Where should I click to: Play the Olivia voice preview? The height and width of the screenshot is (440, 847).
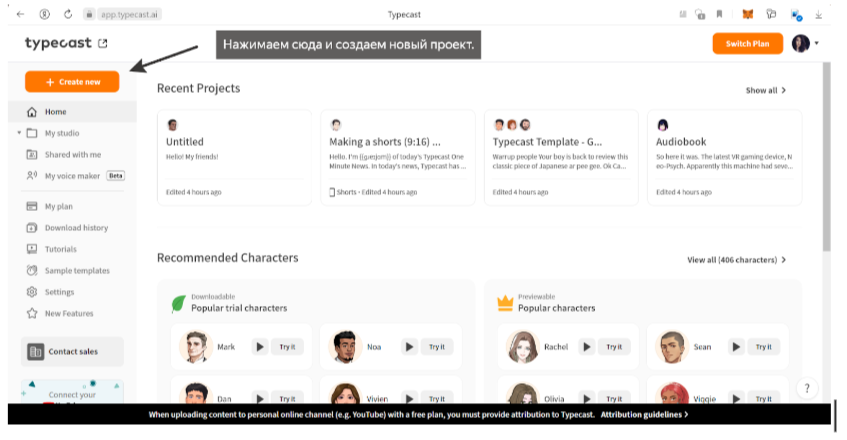click(x=587, y=398)
